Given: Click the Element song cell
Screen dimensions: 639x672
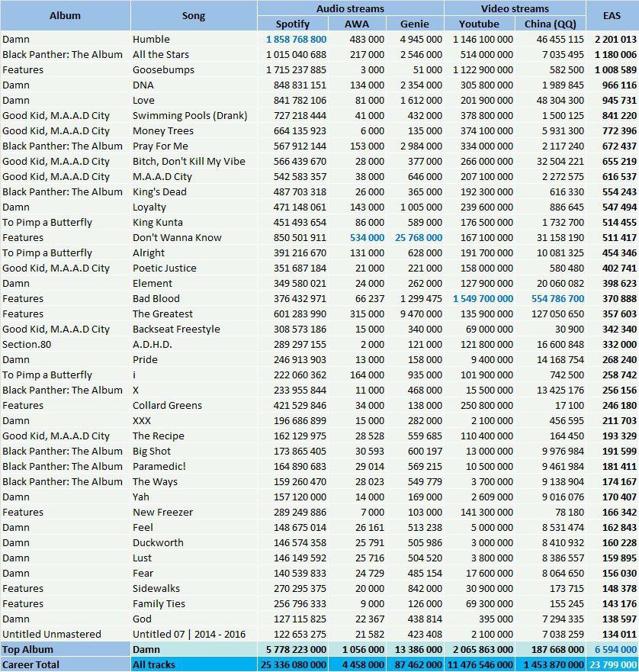Looking at the screenshot, I should (x=194, y=283).
